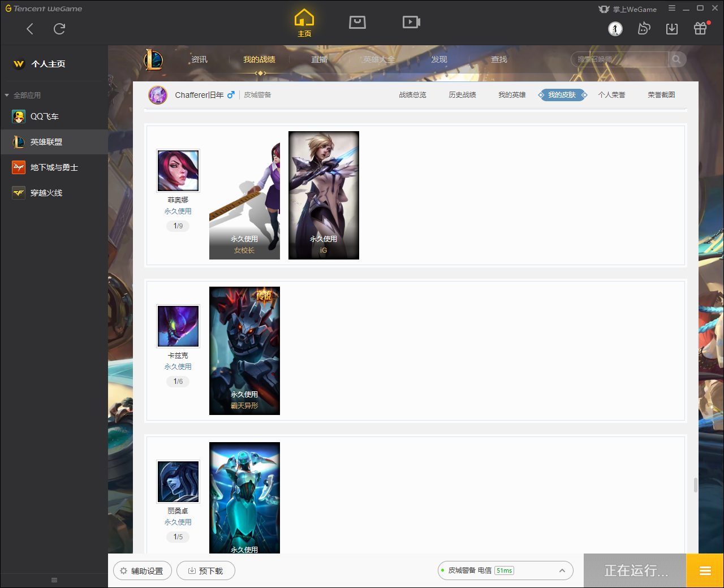Select QQ飞车 in the game list
The width and height of the screenshot is (724, 588).
(54, 116)
